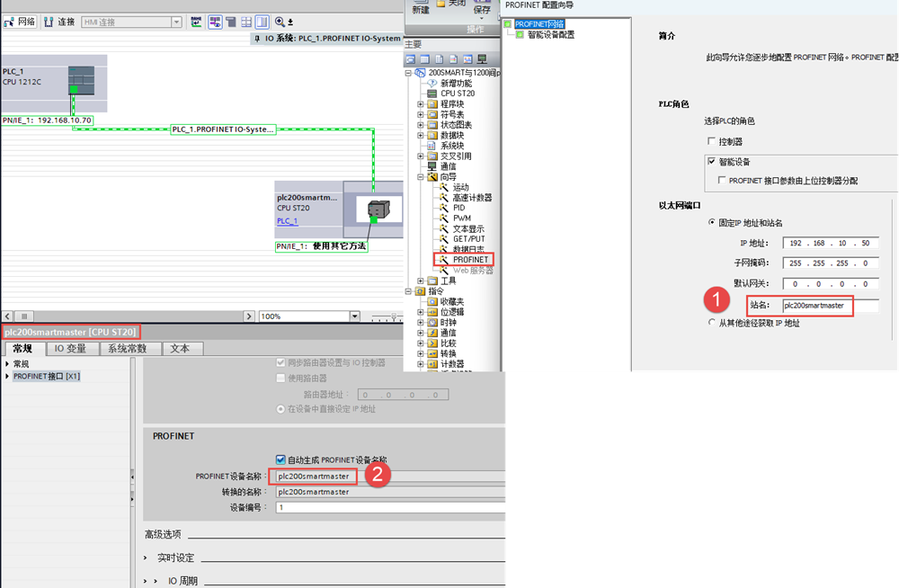Click the PLC_1 link under plc200smartmaster device
The width and height of the screenshot is (899, 588).
[x=288, y=221]
